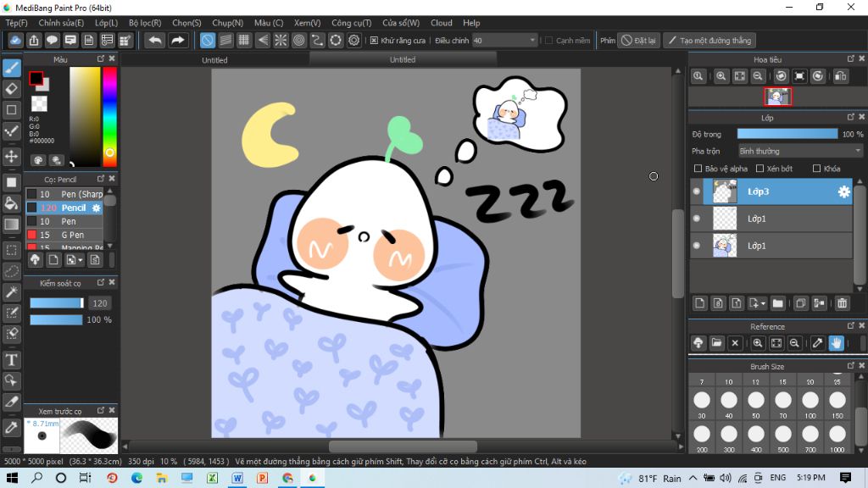Open Lớp3 layer settings gear
Image resolution: width=868 pixels, height=488 pixels.
pyautogui.click(x=843, y=191)
